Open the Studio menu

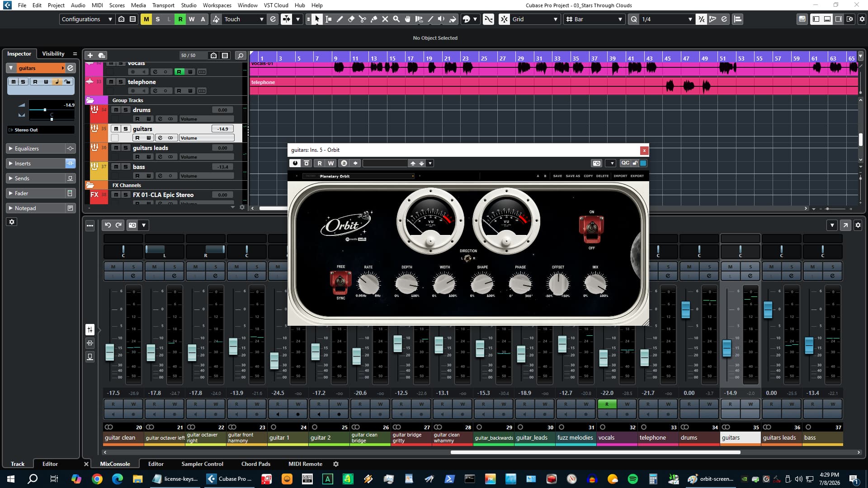coord(189,5)
